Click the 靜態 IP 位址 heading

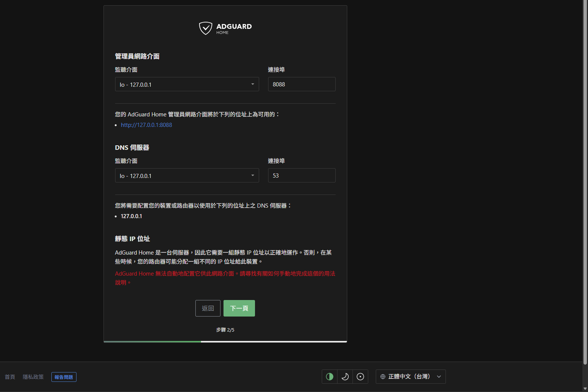(132, 239)
